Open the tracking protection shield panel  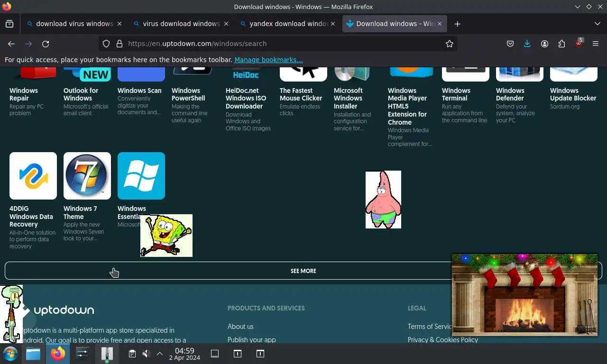(x=106, y=44)
